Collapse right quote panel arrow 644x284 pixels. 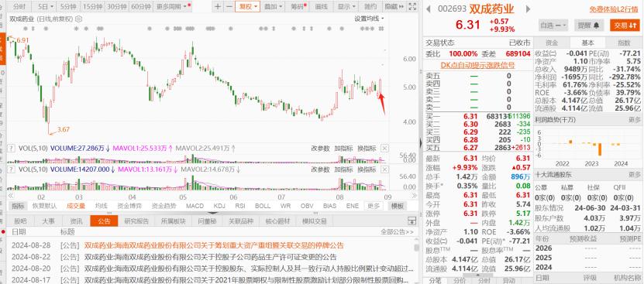421,142
